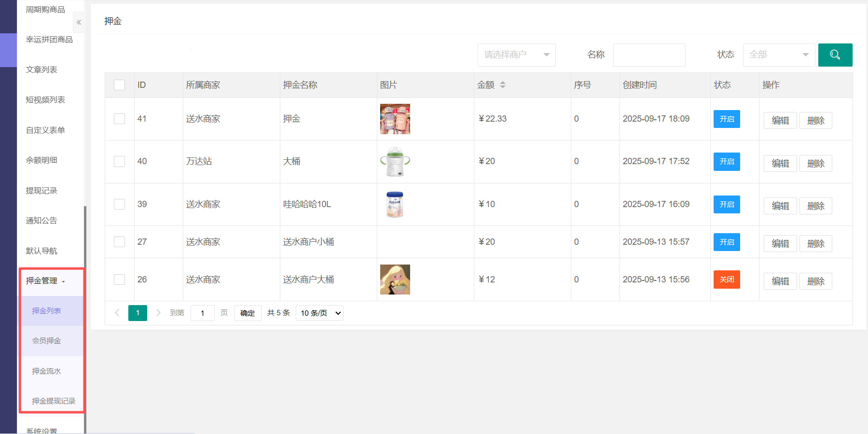
Task: Tick the select-all checkbox in table header
Action: pos(119,85)
